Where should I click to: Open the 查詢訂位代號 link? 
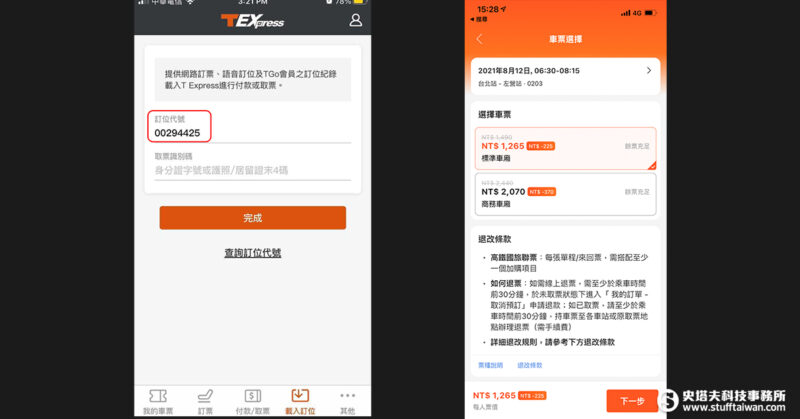(253, 253)
